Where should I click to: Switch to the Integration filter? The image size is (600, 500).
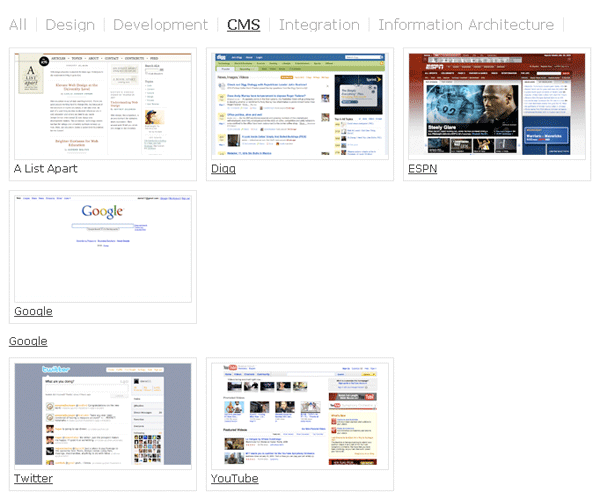[319, 25]
